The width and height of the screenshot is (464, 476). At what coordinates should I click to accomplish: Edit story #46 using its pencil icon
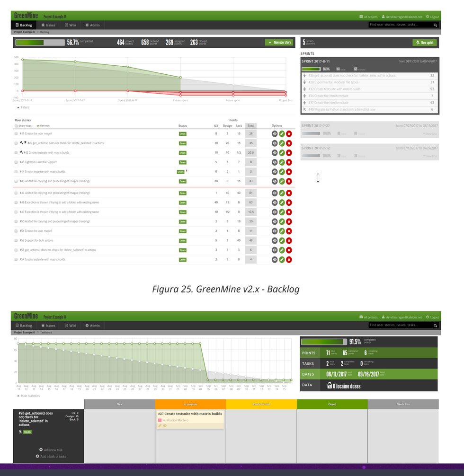282,181
